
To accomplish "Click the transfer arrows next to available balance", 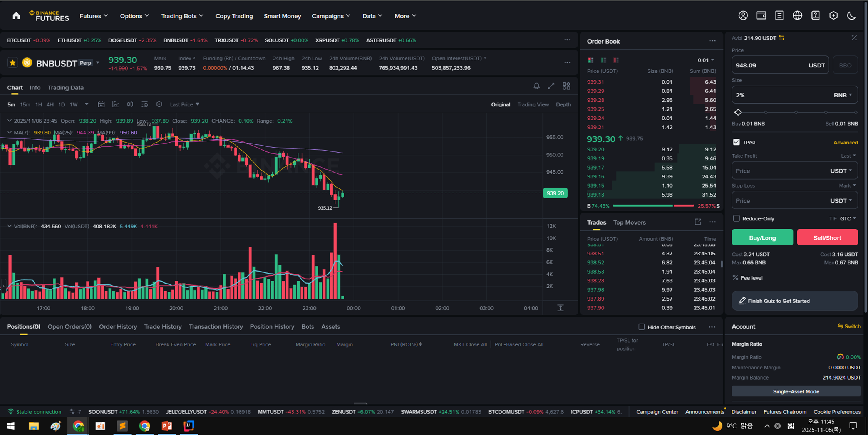I will pos(782,38).
